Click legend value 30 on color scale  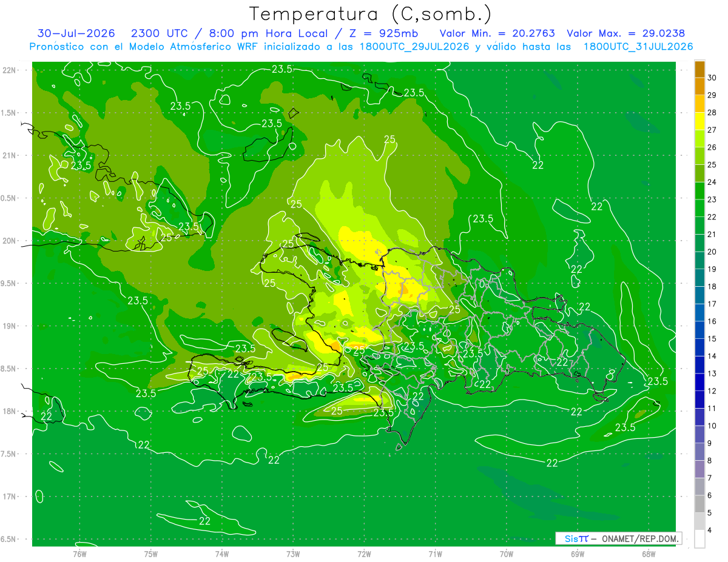[712, 78]
